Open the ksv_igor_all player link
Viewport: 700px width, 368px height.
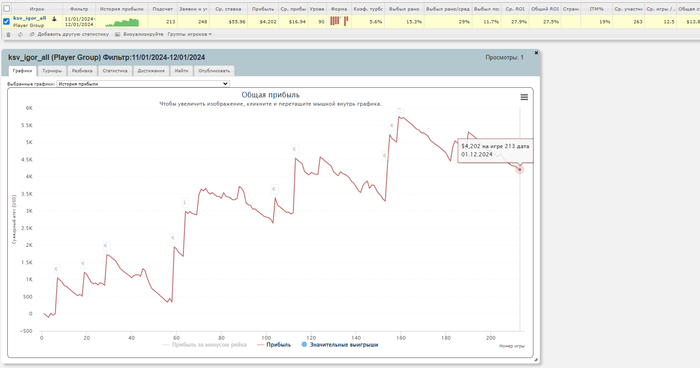29,18
